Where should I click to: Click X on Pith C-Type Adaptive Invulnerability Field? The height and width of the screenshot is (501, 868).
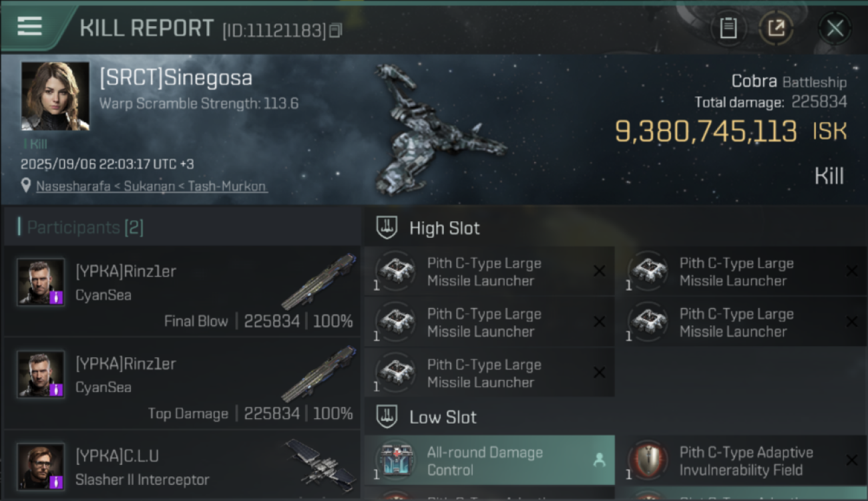[851, 460]
